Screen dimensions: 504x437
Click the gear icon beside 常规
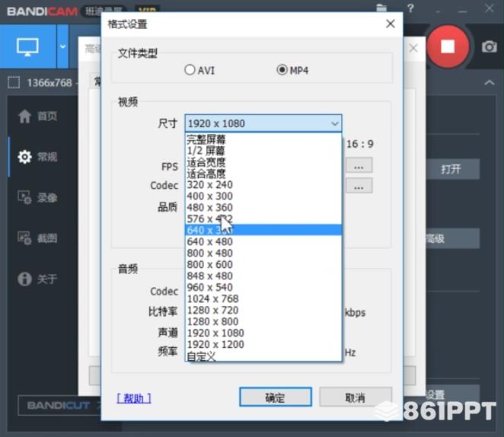pos(25,157)
